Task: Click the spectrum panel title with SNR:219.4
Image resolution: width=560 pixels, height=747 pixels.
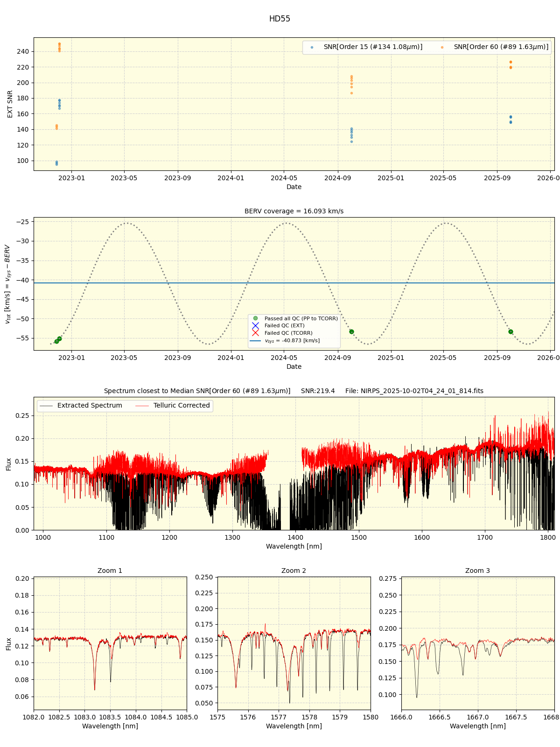Action: (x=294, y=391)
